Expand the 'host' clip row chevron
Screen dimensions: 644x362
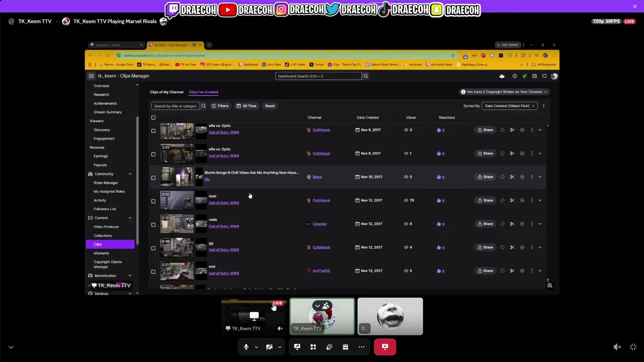(540, 200)
